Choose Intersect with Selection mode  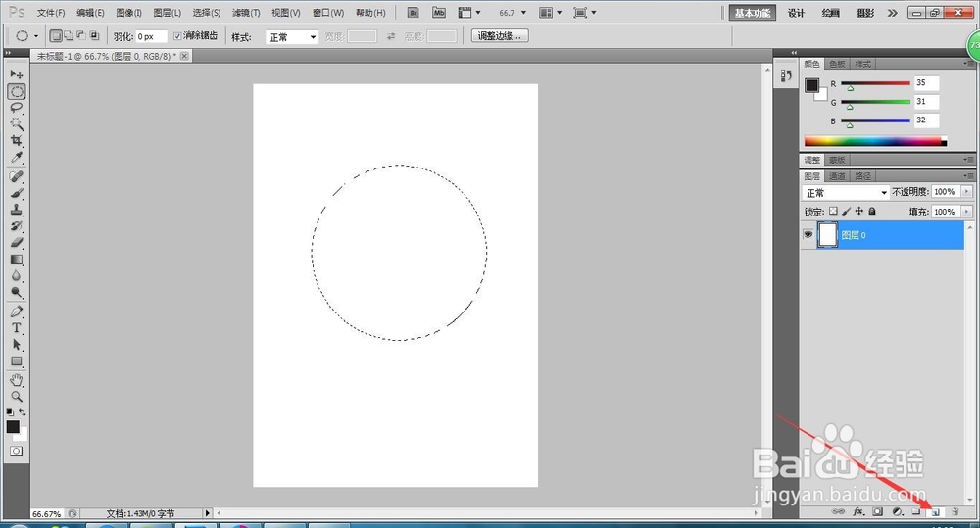tap(94, 36)
